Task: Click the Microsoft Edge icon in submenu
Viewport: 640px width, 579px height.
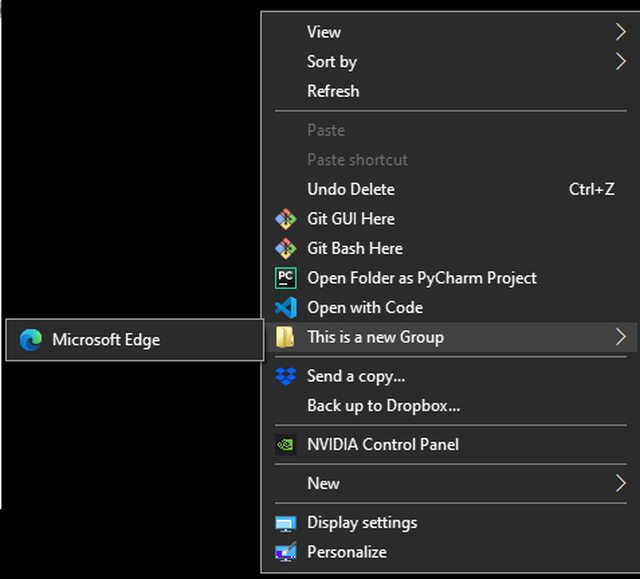Action: click(x=31, y=340)
